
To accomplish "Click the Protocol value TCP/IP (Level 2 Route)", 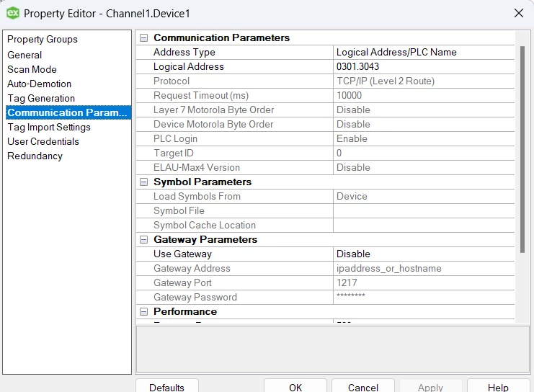I will click(x=424, y=81).
